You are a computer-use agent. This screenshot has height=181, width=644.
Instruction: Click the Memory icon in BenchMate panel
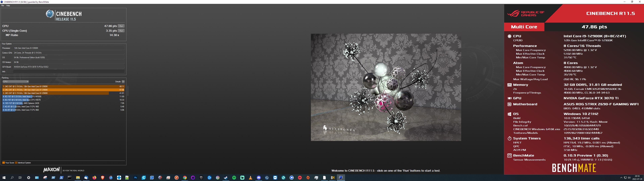pyautogui.click(x=509, y=85)
